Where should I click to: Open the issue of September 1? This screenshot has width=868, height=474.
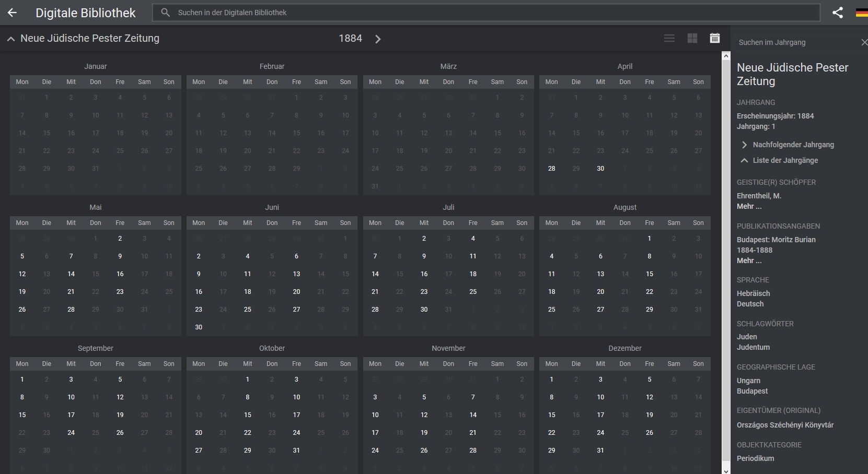[22, 380]
